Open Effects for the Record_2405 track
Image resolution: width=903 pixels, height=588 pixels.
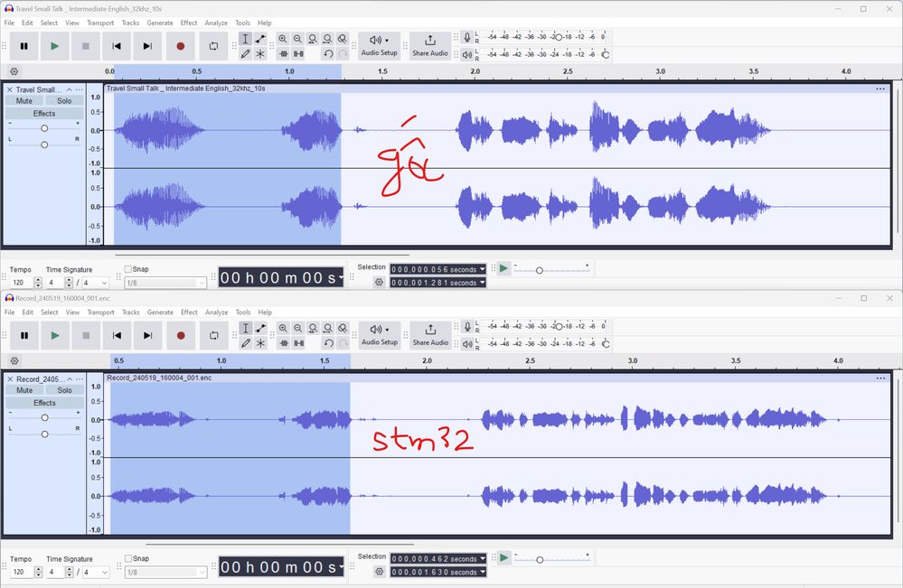pyautogui.click(x=45, y=403)
